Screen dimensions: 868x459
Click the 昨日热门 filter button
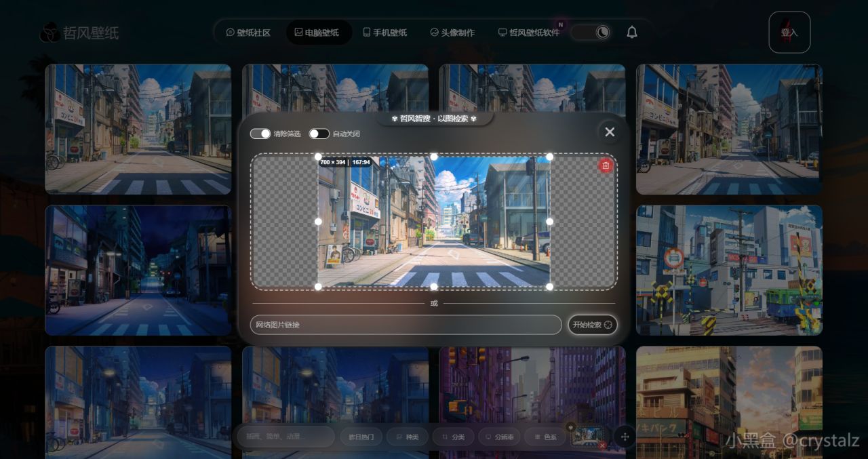coord(361,437)
